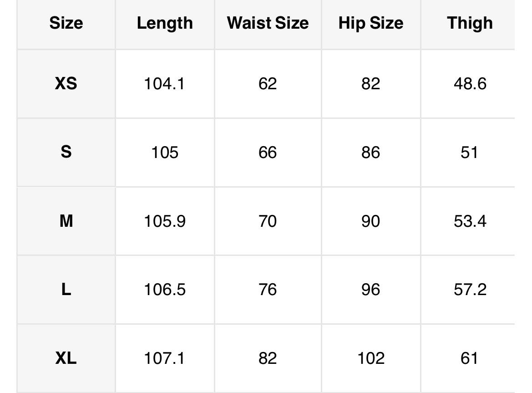Viewport: 532px width, 393px height.
Task: Click the 107.1 length cell for XL
Action: pyautogui.click(x=164, y=358)
